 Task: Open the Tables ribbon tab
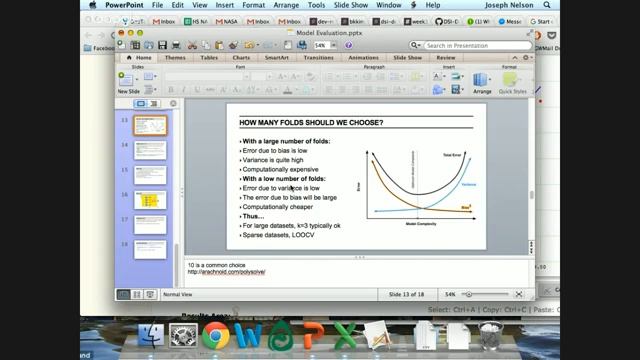[209, 58]
